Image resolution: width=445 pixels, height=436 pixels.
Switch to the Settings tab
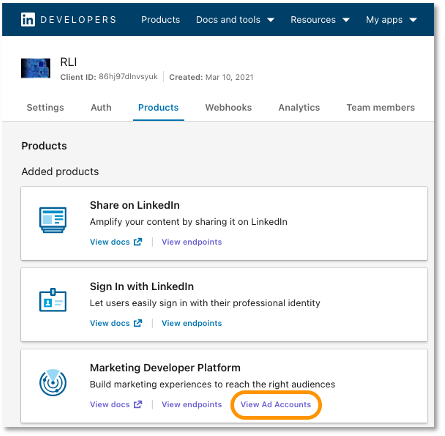[45, 108]
